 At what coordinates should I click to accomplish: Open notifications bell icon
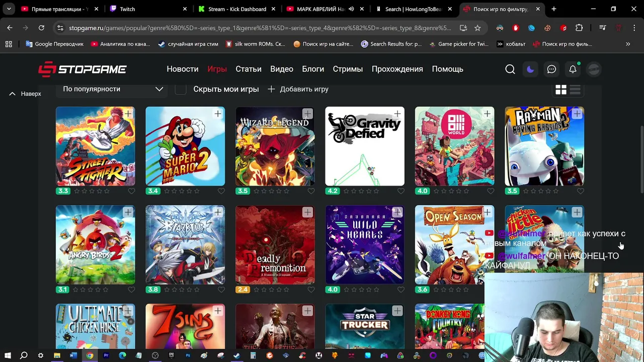tap(573, 69)
